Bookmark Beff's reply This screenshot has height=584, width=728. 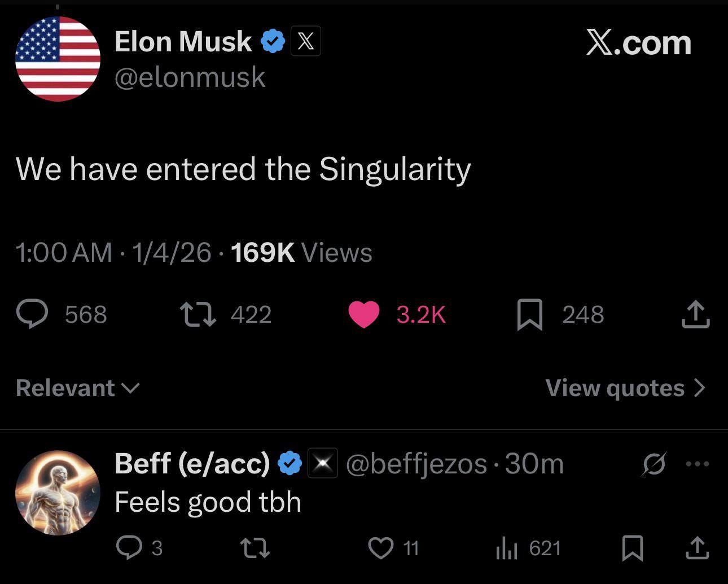pos(633,547)
